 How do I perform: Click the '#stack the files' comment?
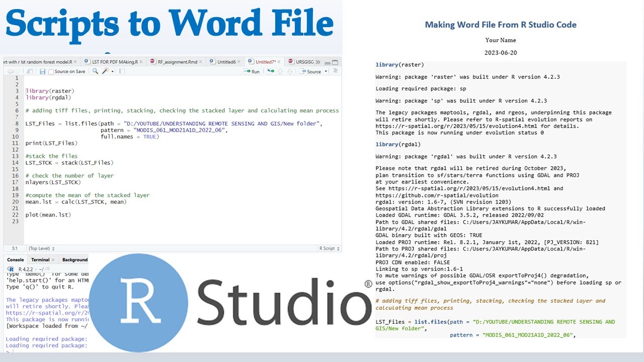(52, 156)
